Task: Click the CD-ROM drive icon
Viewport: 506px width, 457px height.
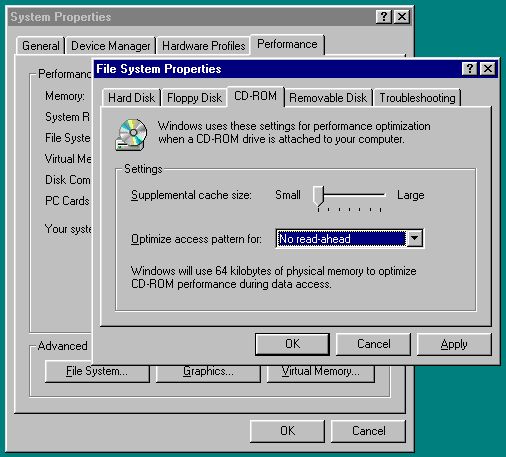Action: point(131,135)
